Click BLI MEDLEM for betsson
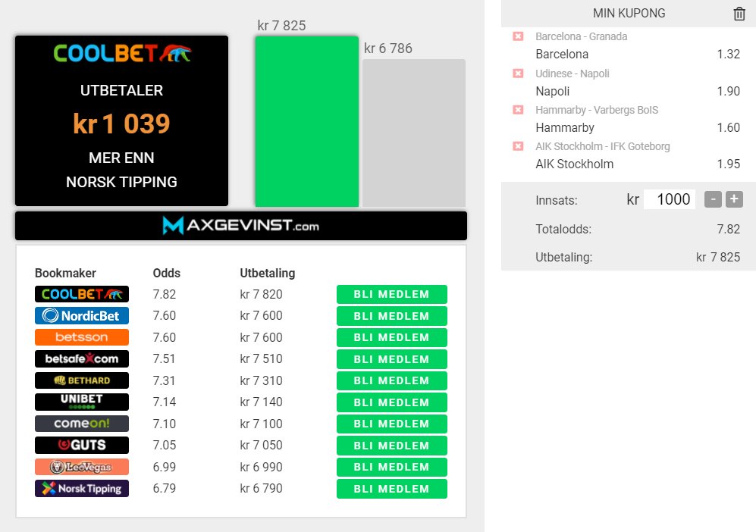Viewport: 756px width, 532px height. tap(391, 337)
